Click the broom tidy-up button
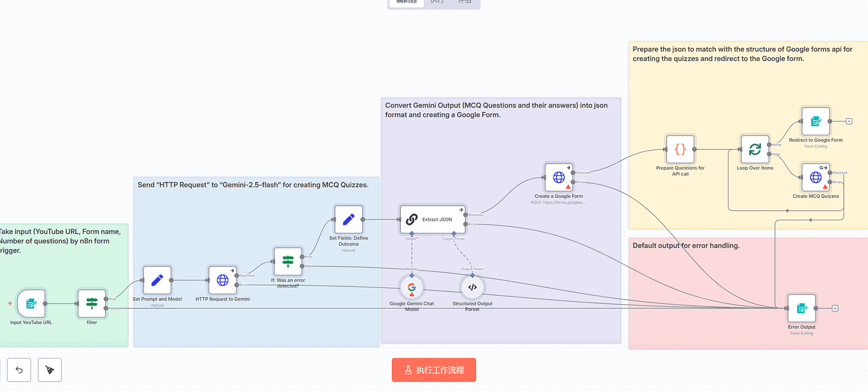 (50, 370)
